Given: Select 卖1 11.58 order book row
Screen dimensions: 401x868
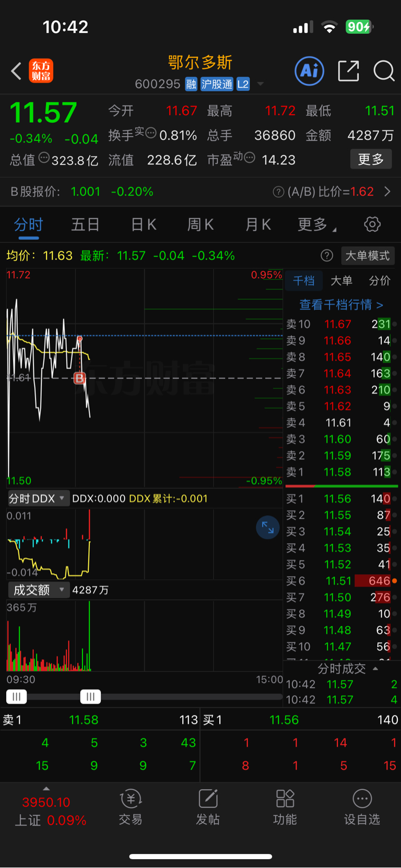Looking at the screenshot, I should pyautogui.click(x=341, y=472).
